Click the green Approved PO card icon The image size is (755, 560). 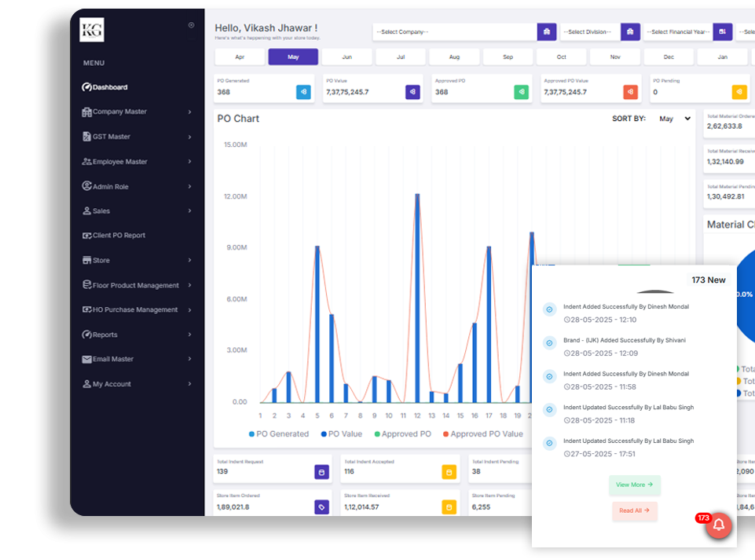click(x=522, y=92)
